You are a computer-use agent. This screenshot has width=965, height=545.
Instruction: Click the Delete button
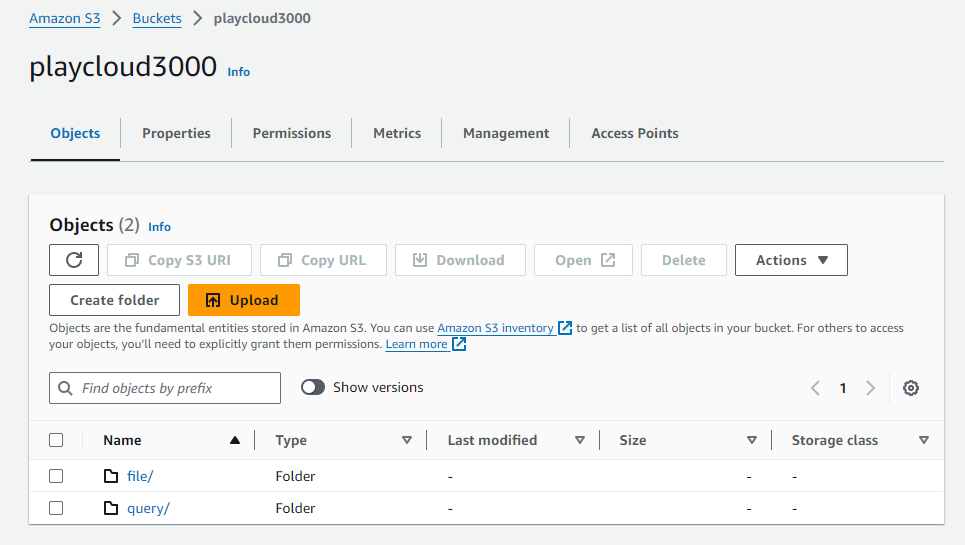tap(684, 260)
